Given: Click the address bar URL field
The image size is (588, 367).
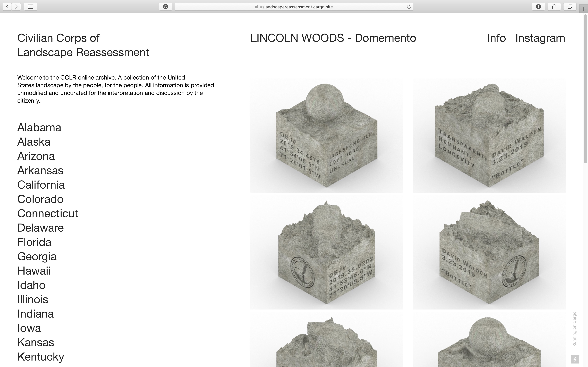Looking at the screenshot, I should (x=293, y=7).
